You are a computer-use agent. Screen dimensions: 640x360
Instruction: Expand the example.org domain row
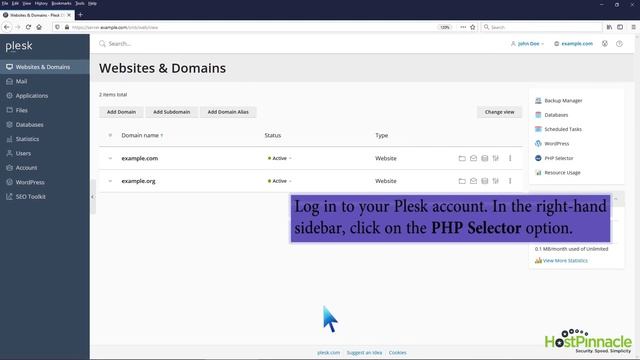(110, 181)
